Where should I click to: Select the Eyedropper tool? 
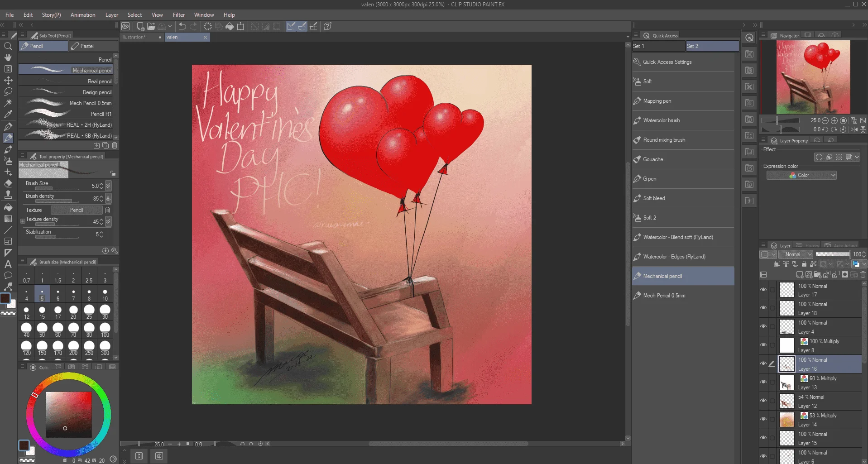coord(8,115)
